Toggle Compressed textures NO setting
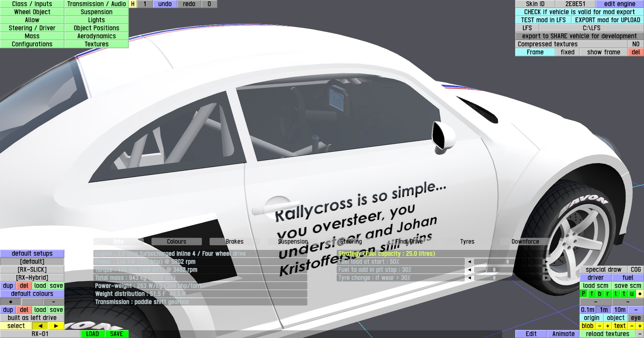The width and height of the screenshot is (644, 338). [636, 44]
